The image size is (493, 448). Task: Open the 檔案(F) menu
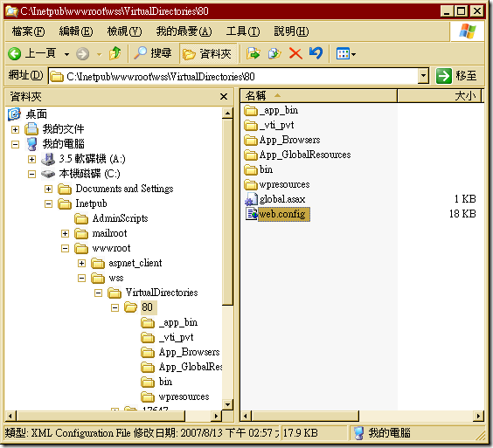(x=28, y=31)
